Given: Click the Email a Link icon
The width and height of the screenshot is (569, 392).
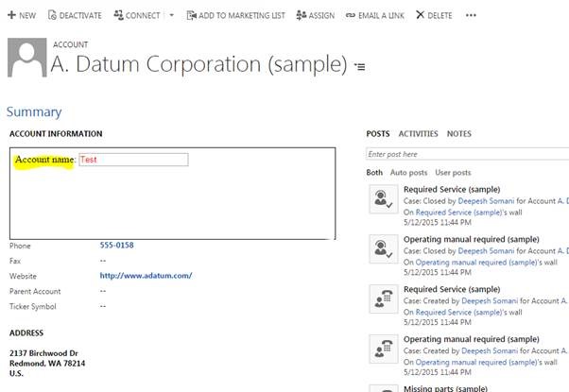Looking at the screenshot, I should click(351, 15).
